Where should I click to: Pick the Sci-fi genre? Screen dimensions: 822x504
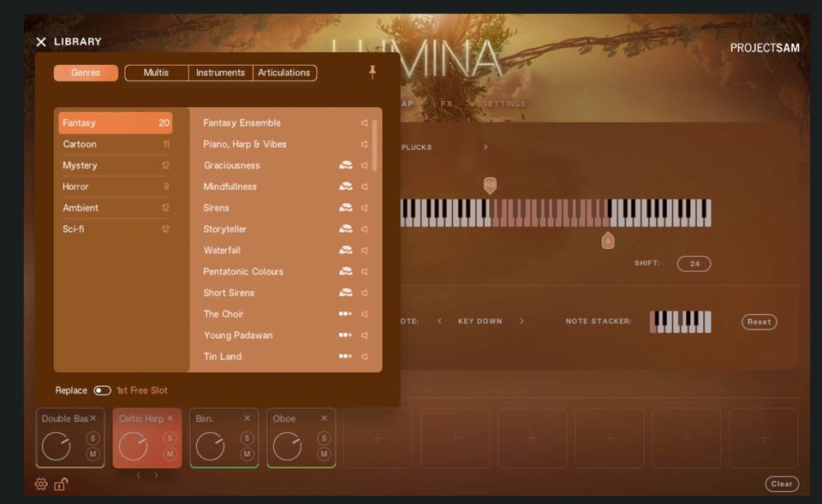click(x=116, y=229)
